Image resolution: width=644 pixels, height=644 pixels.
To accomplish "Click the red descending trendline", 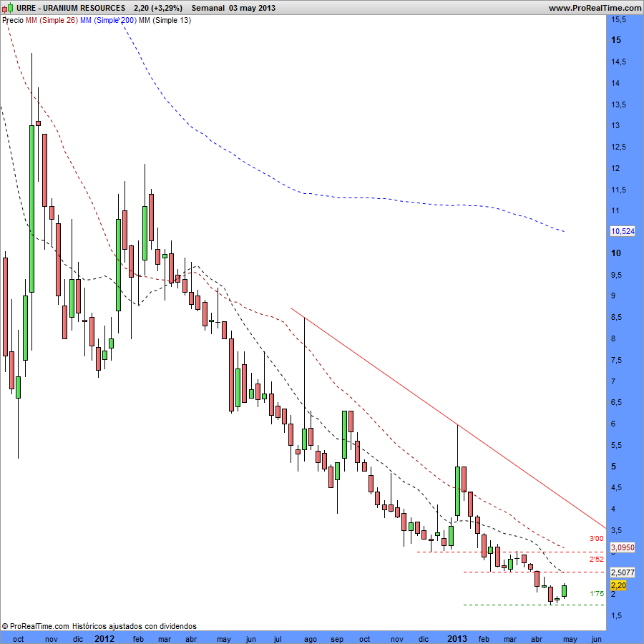I will click(x=448, y=418).
